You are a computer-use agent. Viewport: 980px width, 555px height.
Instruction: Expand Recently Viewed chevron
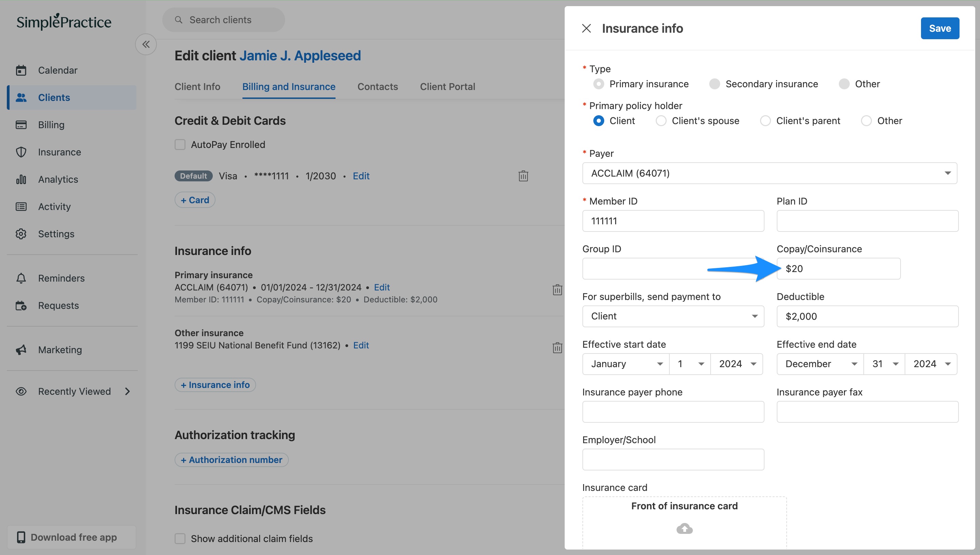(127, 391)
